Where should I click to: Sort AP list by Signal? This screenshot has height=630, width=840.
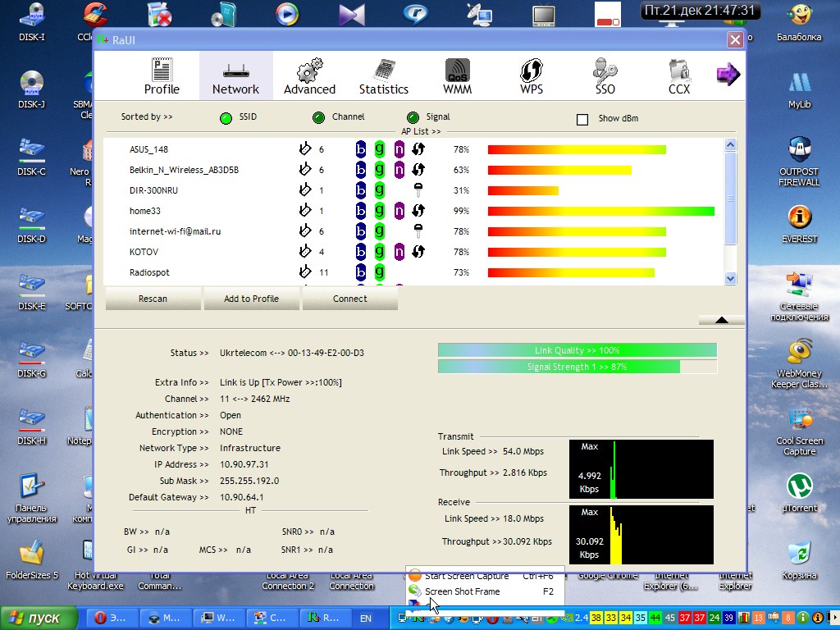coord(413,118)
